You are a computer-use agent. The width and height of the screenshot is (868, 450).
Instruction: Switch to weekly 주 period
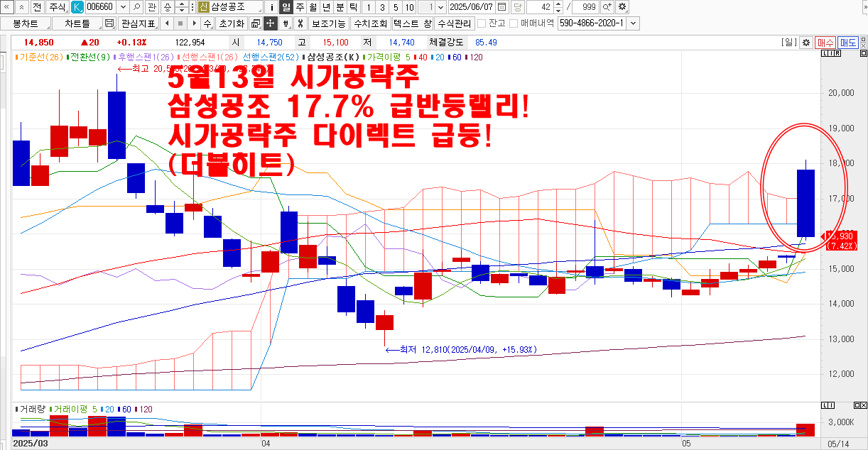(300, 7)
